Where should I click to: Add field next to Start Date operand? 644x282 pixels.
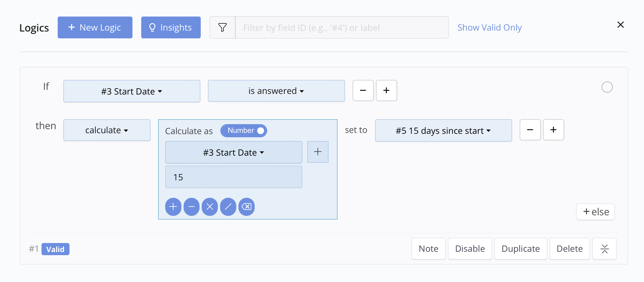click(318, 152)
